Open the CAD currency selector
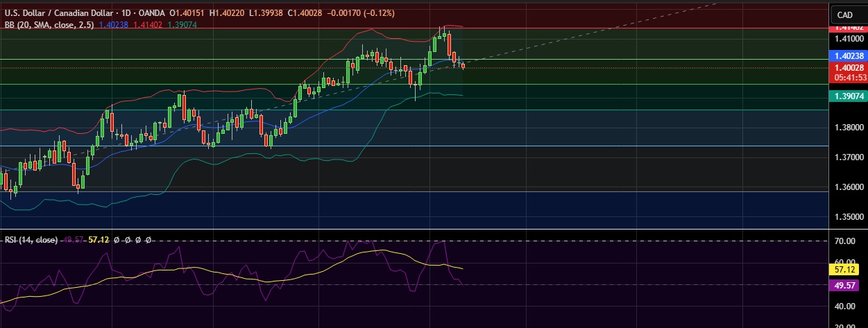This screenshot has height=328, width=868. point(844,15)
